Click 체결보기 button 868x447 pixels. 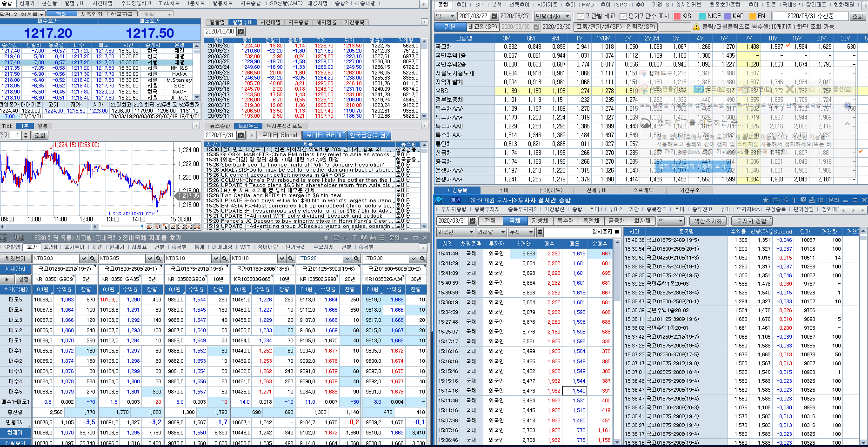coord(15,259)
